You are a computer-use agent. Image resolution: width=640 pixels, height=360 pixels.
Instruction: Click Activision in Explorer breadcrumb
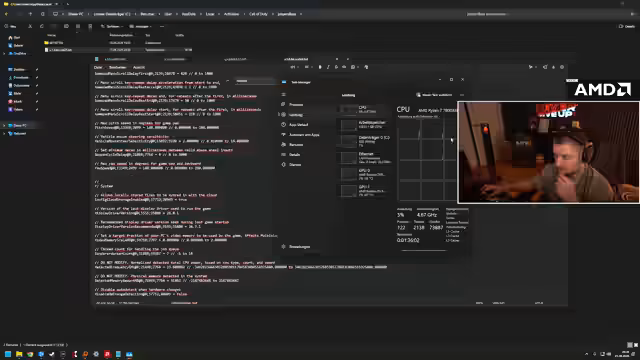pos(231,14)
